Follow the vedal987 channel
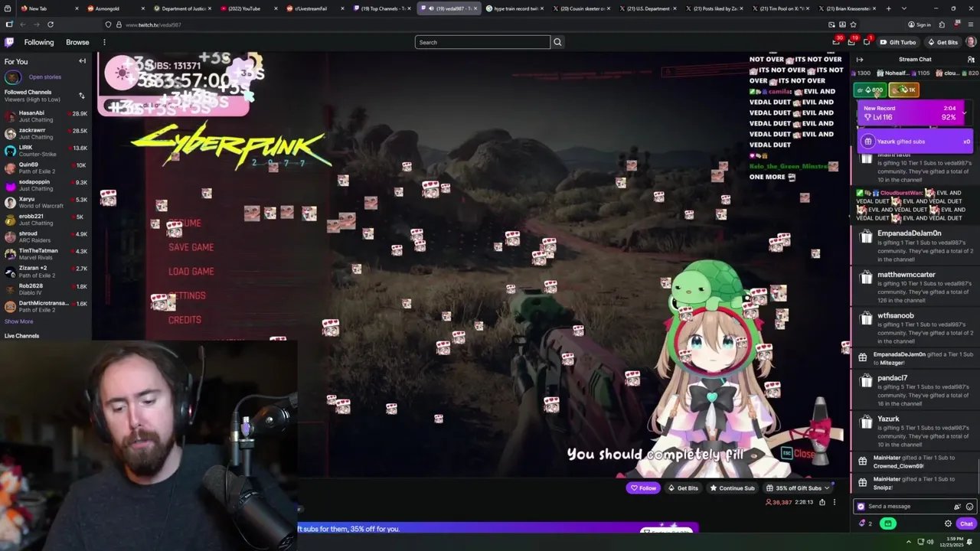 [x=643, y=488]
